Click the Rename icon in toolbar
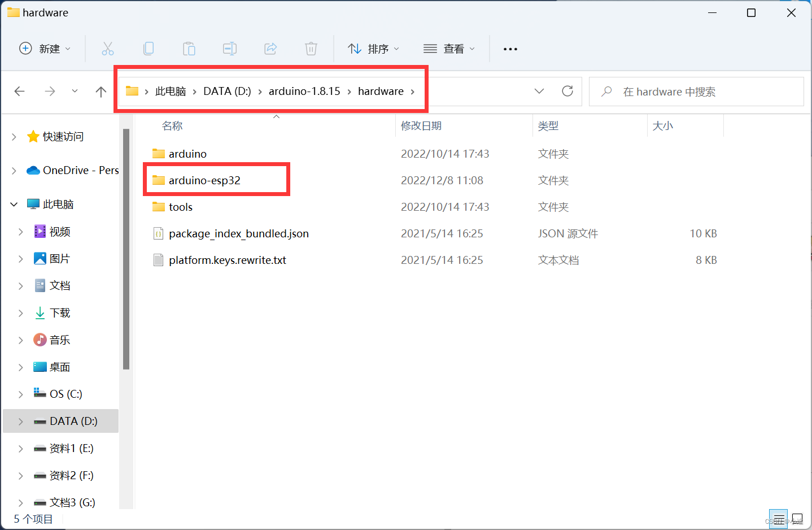The image size is (812, 530). coord(230,49)
